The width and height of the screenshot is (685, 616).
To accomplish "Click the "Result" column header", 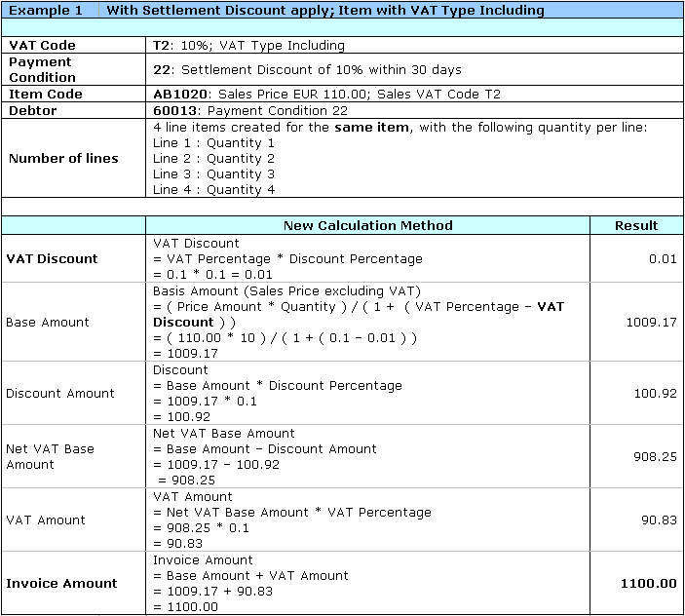I will 636,226.
